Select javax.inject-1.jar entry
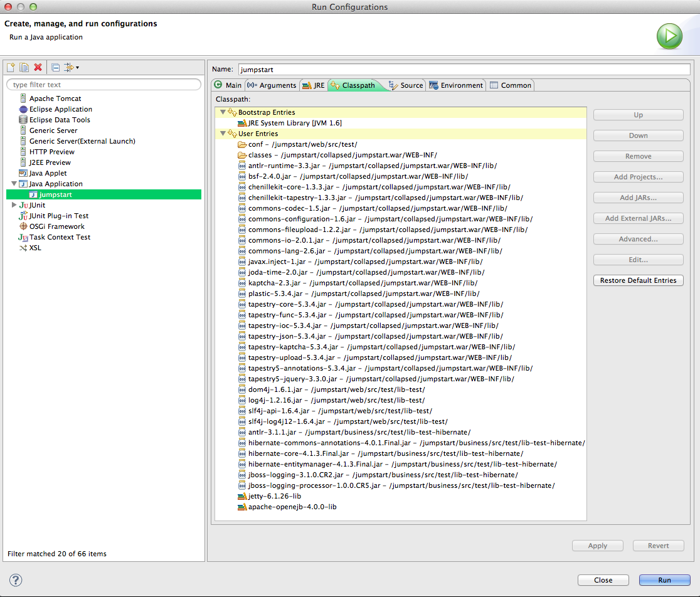This screenshot has width=700, height=597. 365,262
